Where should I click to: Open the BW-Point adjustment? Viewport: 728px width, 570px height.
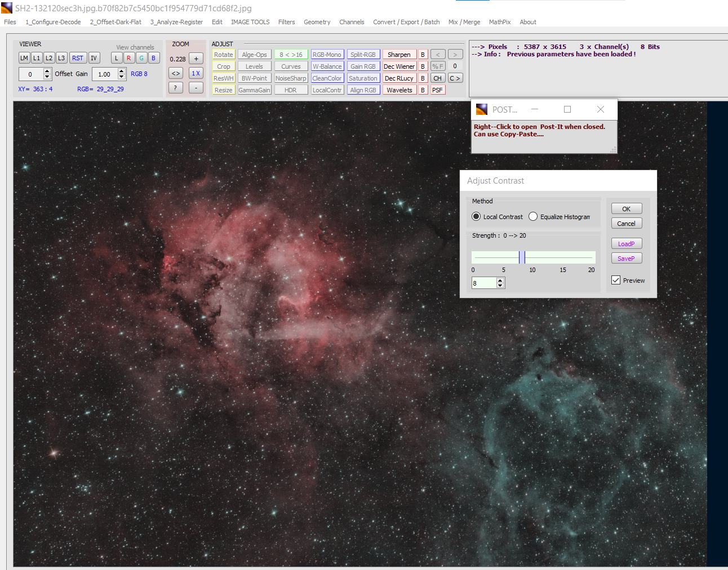pyautogui.click(x=255, y=78)
